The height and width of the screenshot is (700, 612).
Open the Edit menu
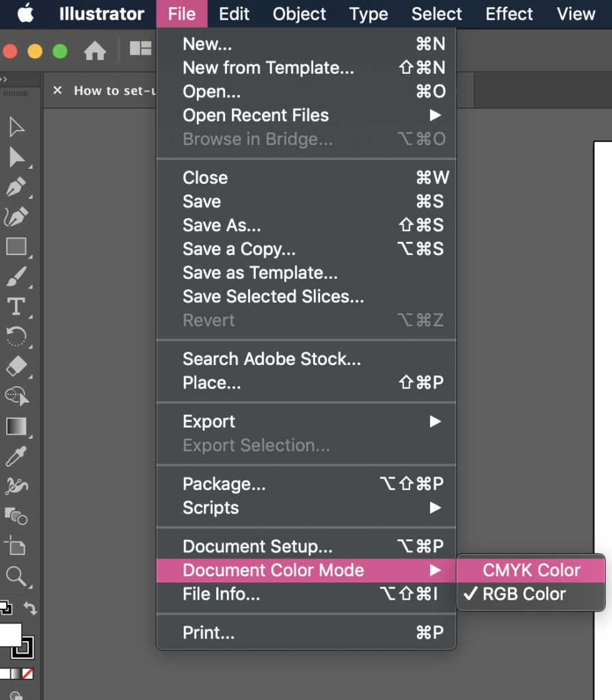(x=234, y=14)
